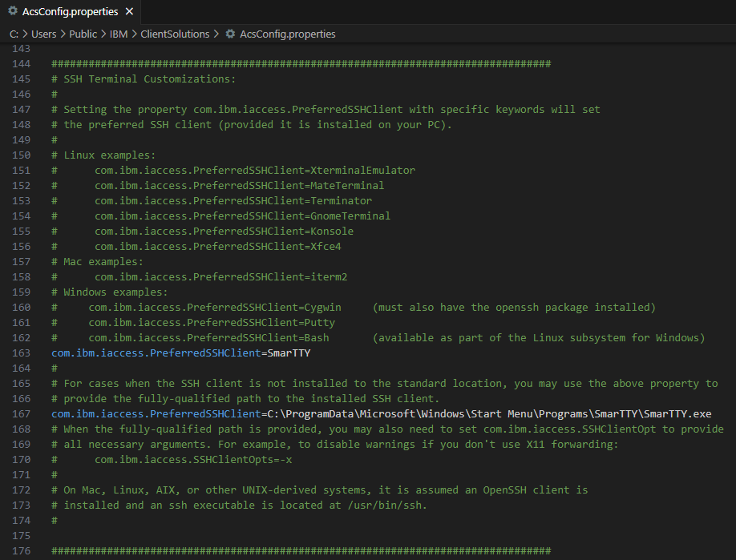The height and width of the screenshot is (560, 736).
Task: Click the comment starting '# For cases when'
Action: pos(384,383)
